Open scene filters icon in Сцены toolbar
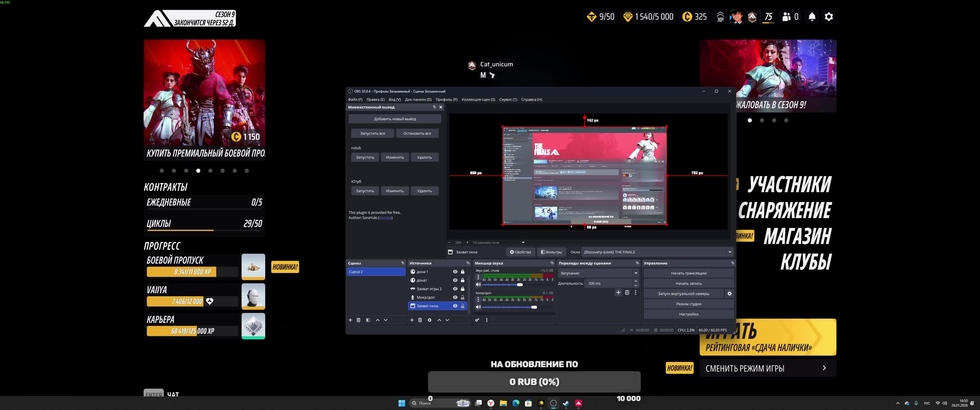Viewport: 980px width, 410px height. pos(368,320)
